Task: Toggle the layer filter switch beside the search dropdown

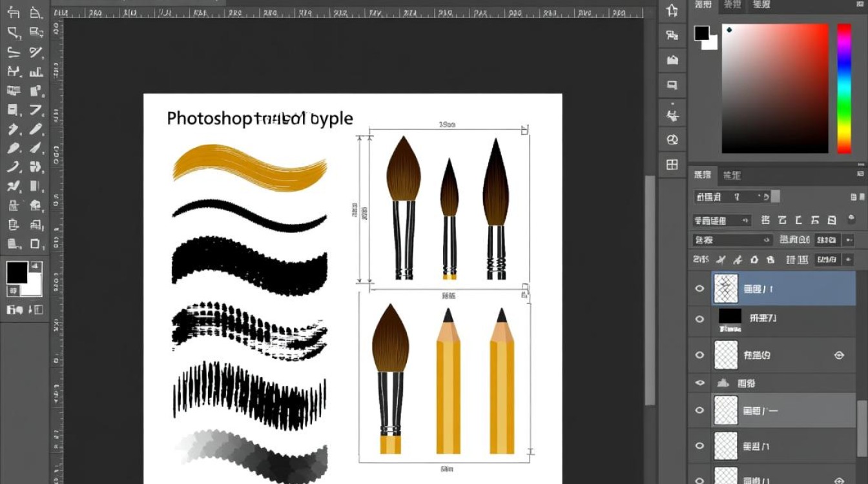Action: (776, 196)
